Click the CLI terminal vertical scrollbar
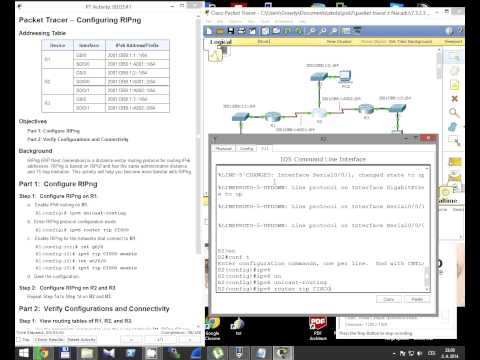The width and height of the screenshot is (480, 360). (x=427, y=229)
